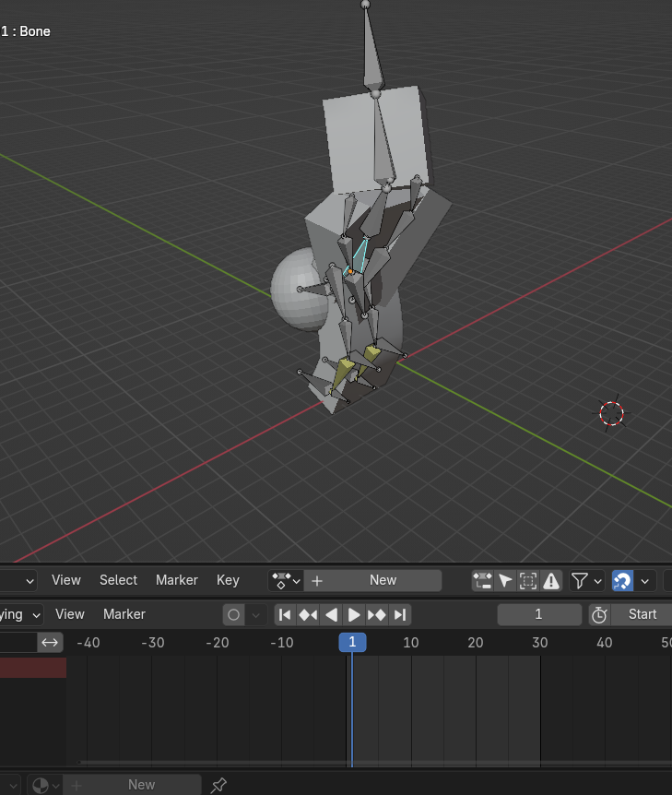This screenshot has width=672, height=795.
Task: Click frame -10 on the timeline ruler
Action: [282, 643]
